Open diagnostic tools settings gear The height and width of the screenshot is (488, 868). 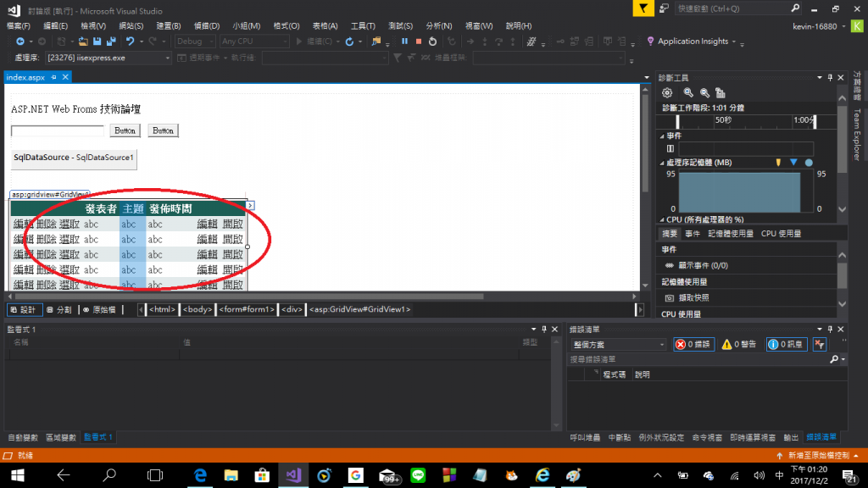coord(667,93)
